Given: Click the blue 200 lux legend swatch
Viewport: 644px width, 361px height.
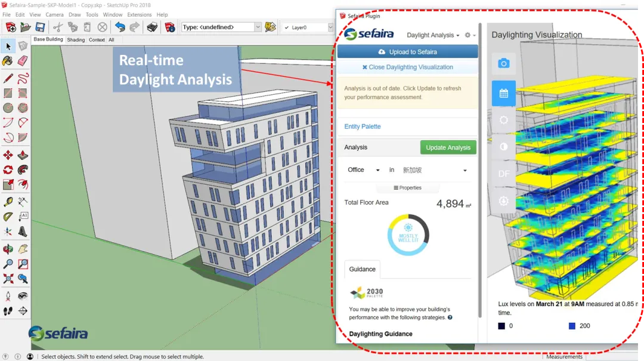Looking at the screenshot, I should coord(572,326).
